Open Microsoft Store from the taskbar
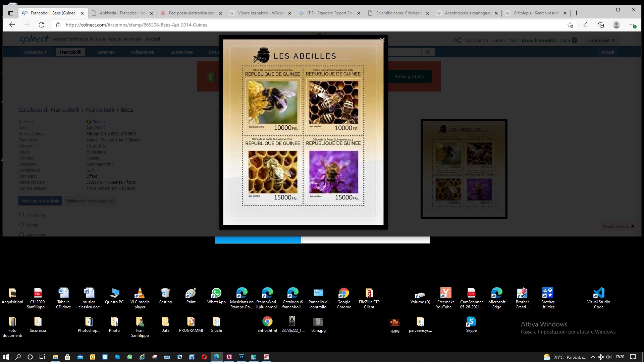The image size is (644, 362). (67, 357)
